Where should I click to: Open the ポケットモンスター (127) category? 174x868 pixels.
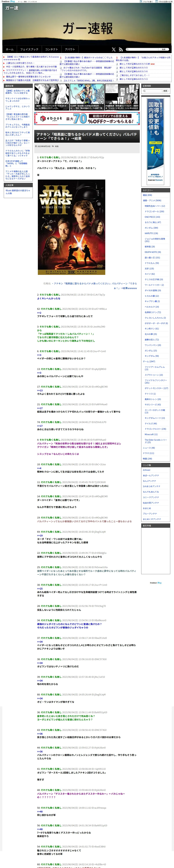pyautogui.click(x=156, y=388)
